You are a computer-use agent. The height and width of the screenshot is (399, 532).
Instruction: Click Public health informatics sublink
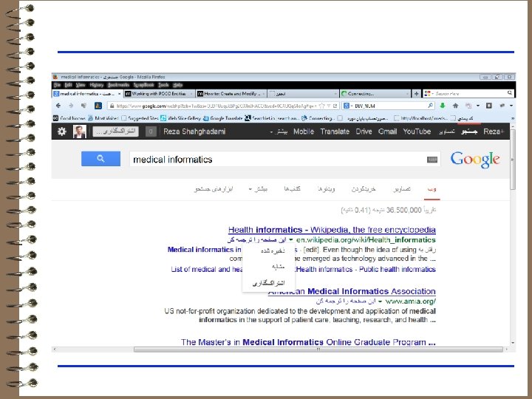pyautogui.click(x=398, y=270)
